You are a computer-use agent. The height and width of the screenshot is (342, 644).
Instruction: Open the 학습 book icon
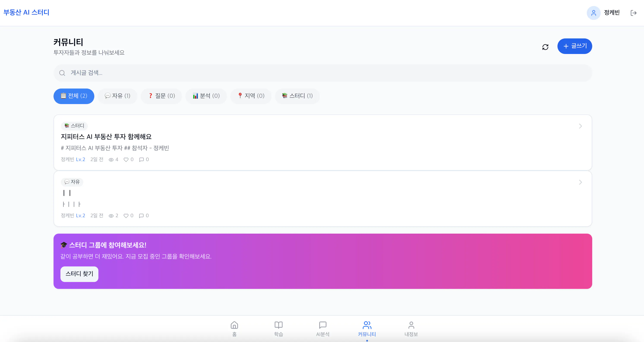click(x=278, y=325)
